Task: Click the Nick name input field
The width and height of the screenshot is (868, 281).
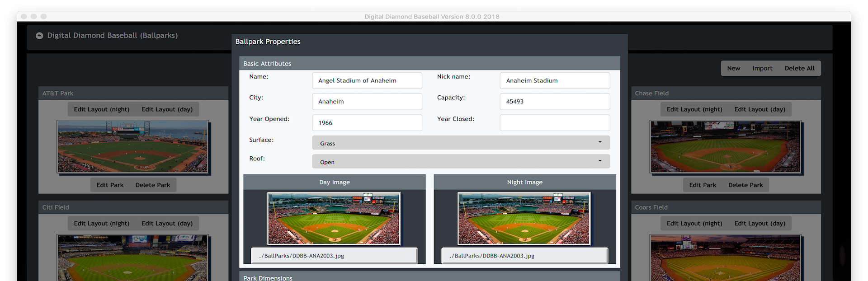Action: click(x=554, y=80)
